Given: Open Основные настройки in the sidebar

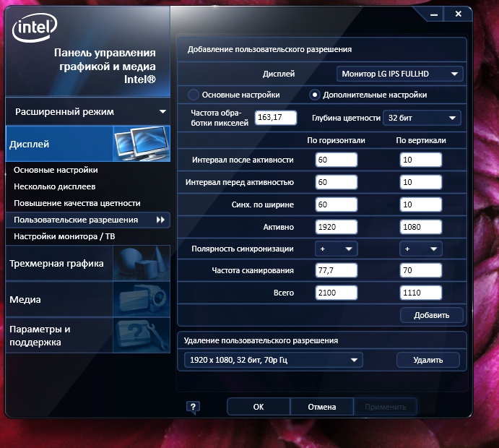Looking at the screenshot, I should (56, 170).
